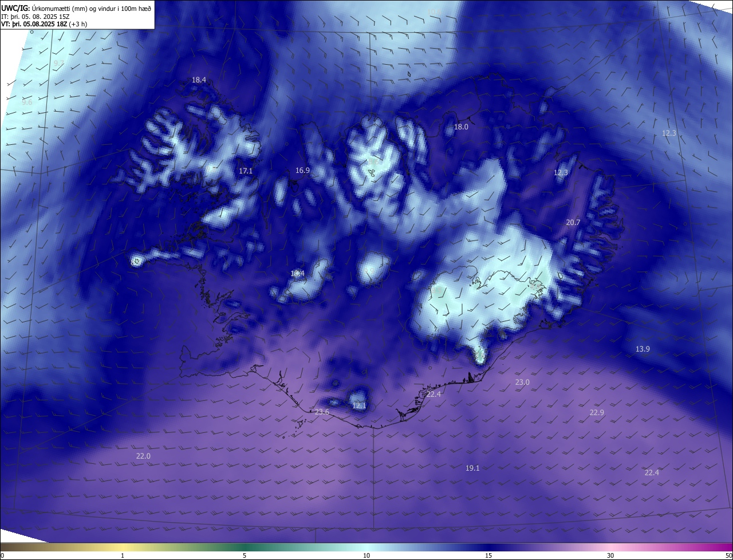Image resolution: width=733 pixels, height=560 pixels.
Task: Select the 22.0 value label
Action: (143, 456)
